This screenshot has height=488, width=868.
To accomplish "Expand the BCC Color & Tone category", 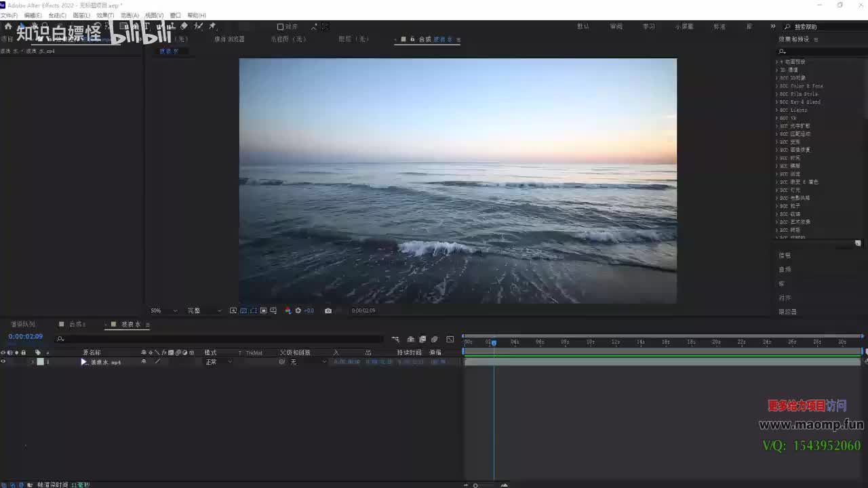I will (777, 86).
